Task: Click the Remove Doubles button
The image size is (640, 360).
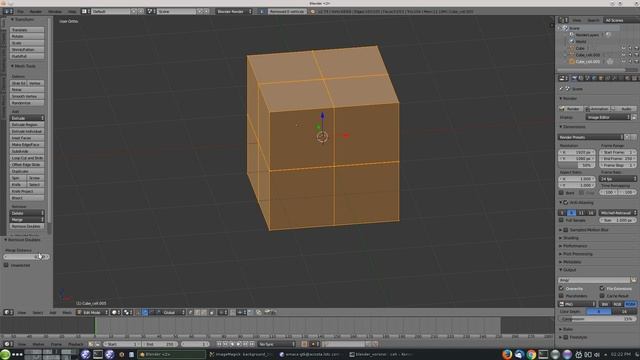Action: pos(27,226)
